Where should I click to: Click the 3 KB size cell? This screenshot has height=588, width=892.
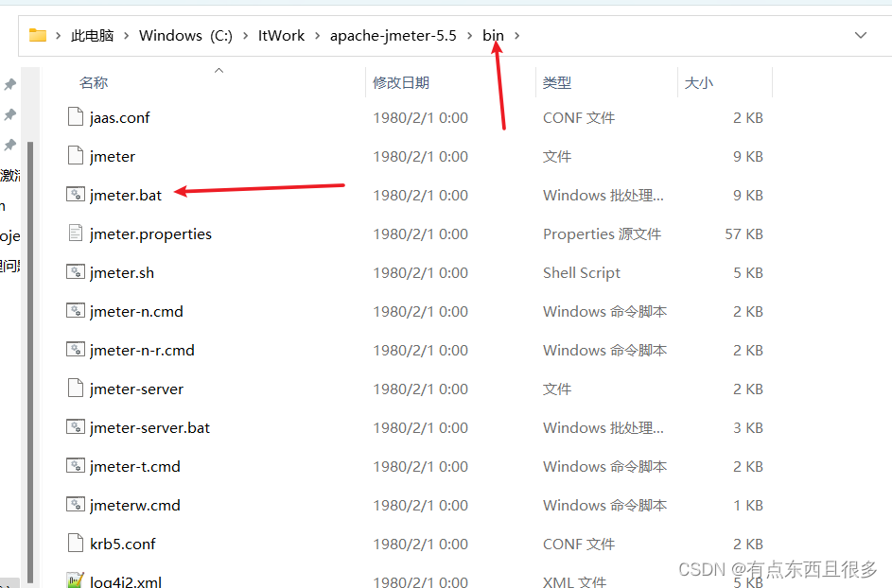pyautogui.click(x=748, y=427)
